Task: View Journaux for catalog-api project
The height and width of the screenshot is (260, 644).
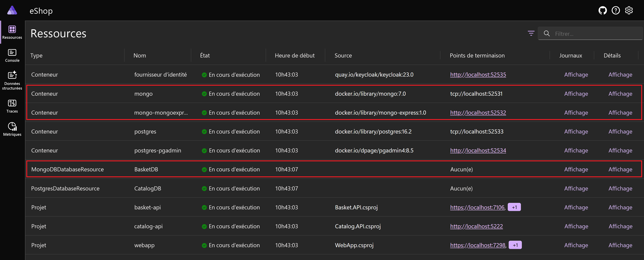Action: click(x=576, y=226)
